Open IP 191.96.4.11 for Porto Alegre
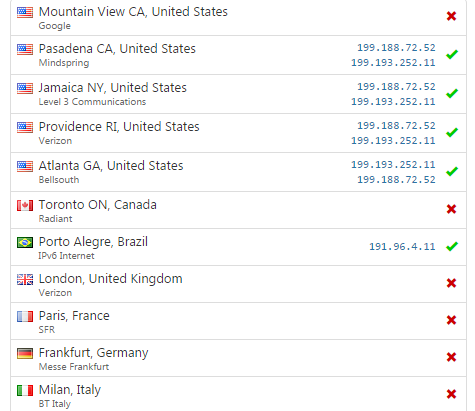The width and height of the screenshot is (475, 411). pyautogui.click(x=402, y=247)
